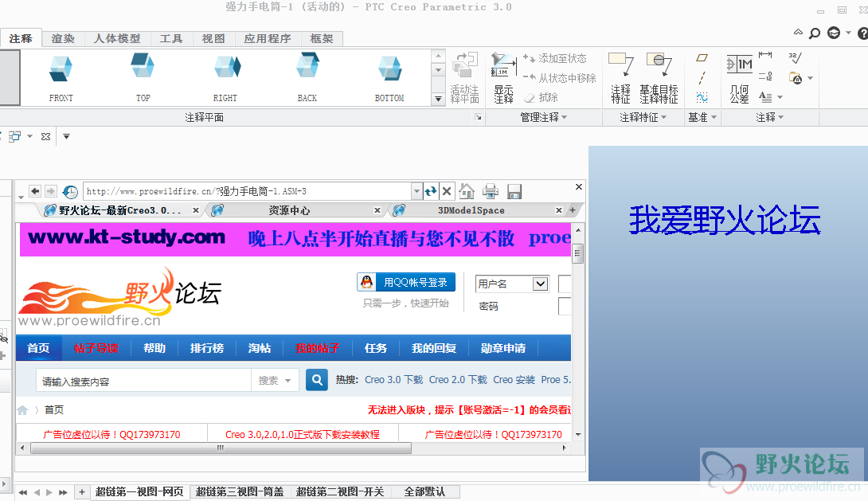Viewport: 868px width, 501px height.
Task: Click the browser back arrow
Action: coord(35,191)
